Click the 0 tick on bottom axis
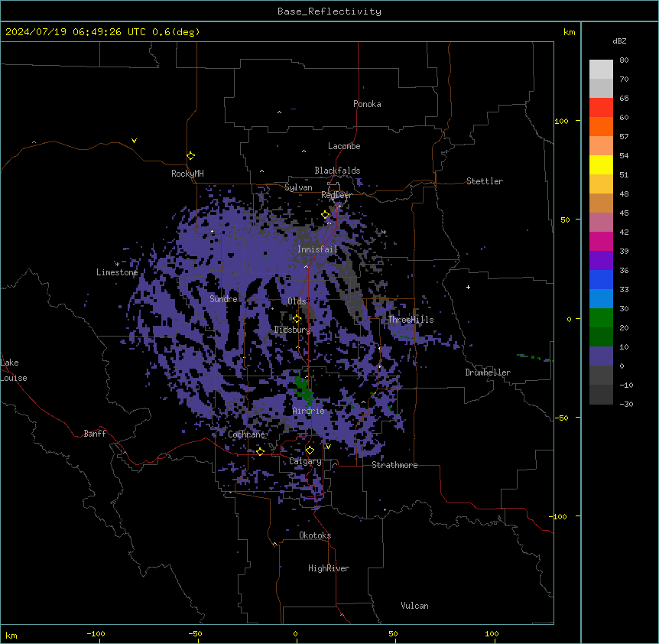Screen dimensions: 659x644 point(295,633)
